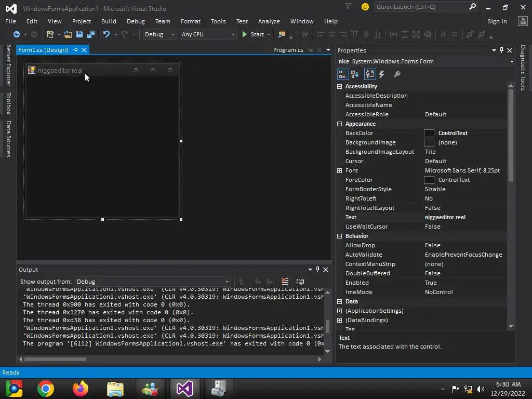This screenshot has height=399, width=532.
Task: Open the Server Explorer side tab
Action: 8,65
